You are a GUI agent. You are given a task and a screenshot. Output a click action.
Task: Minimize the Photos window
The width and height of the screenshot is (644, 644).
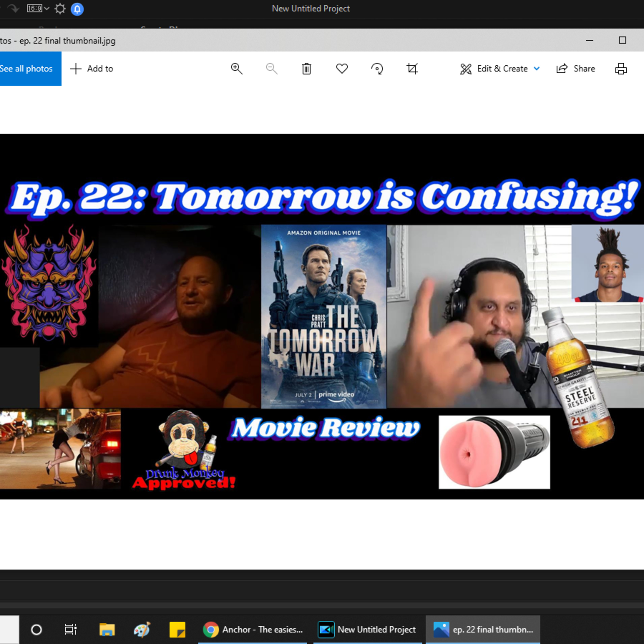(590, 40)
